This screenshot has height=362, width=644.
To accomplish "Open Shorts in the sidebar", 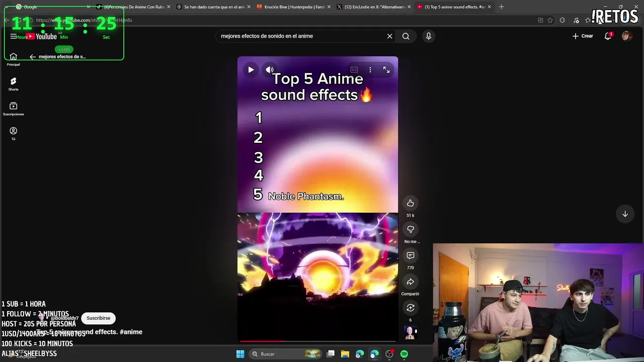I will point(13,84).
